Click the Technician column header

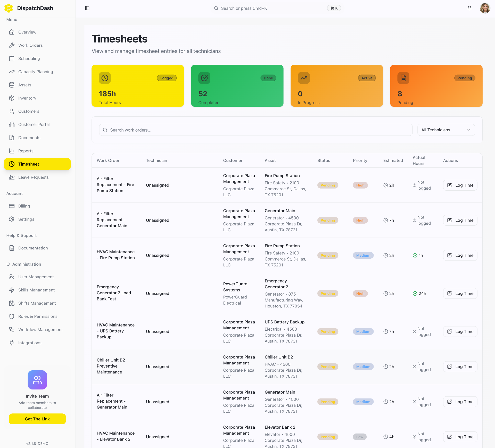(156, 160)
